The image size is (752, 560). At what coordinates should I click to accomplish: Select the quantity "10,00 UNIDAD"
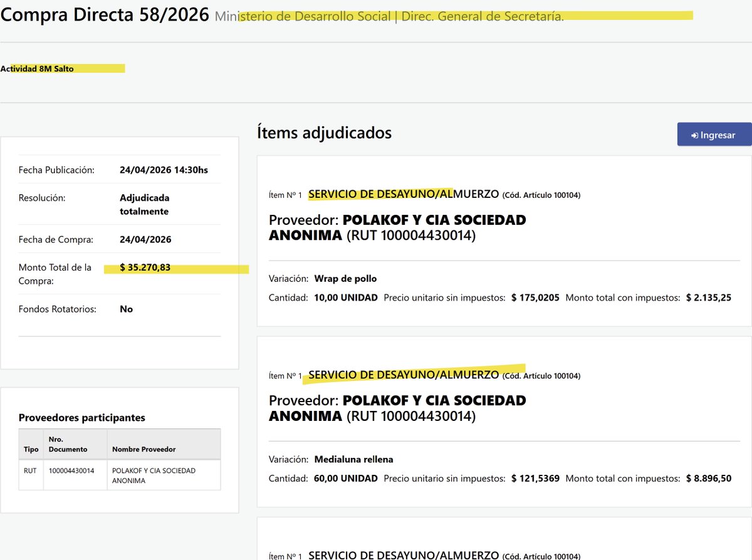click(346, 298)
